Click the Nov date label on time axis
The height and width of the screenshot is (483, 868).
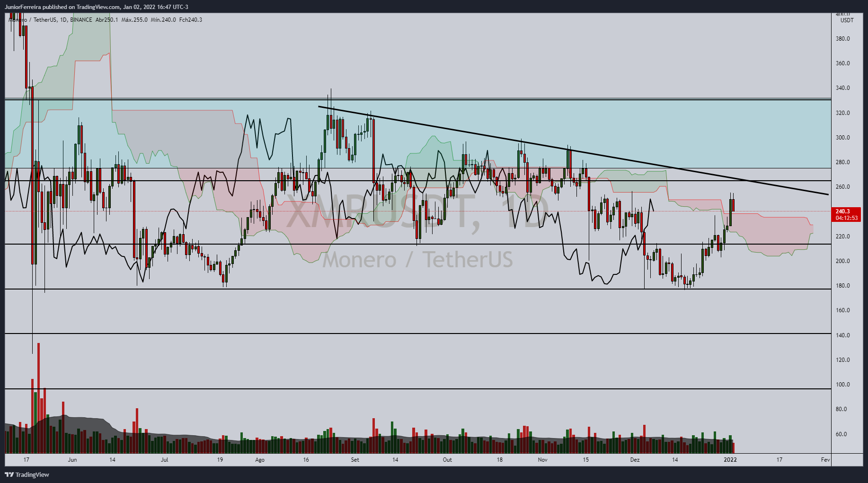(x=542, y=460)
